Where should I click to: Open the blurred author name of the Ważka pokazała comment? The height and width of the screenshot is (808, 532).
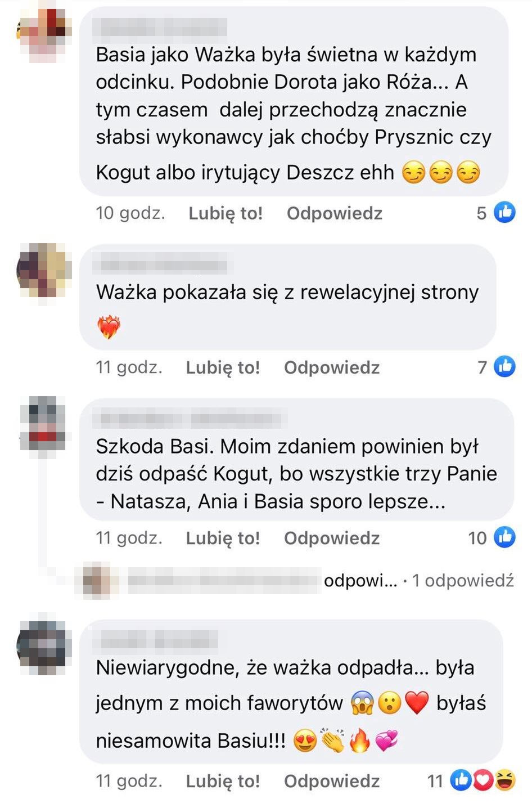(164, 263)
